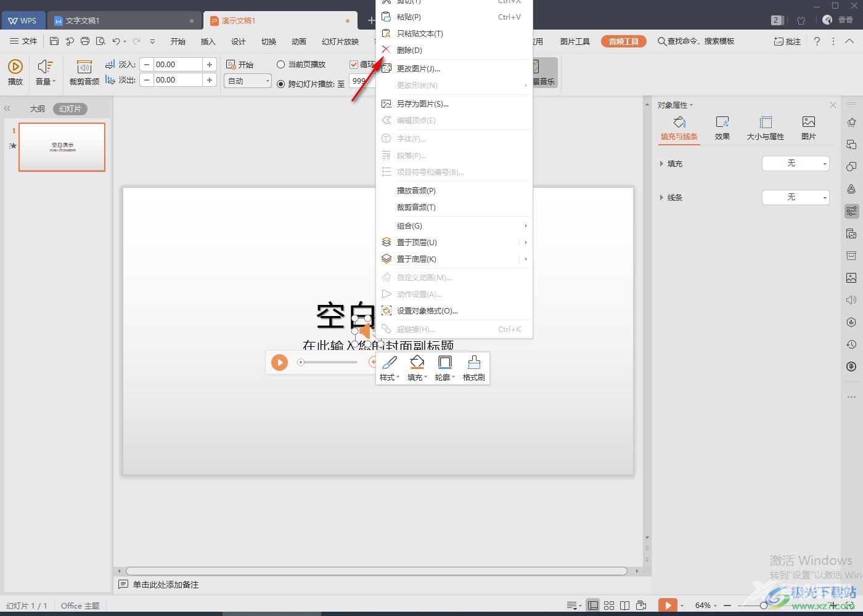Choose 置于顶层(U) from the context menu
Image resolution: width=863 pixels, height=616 pixels.
(x=454, y=242)
